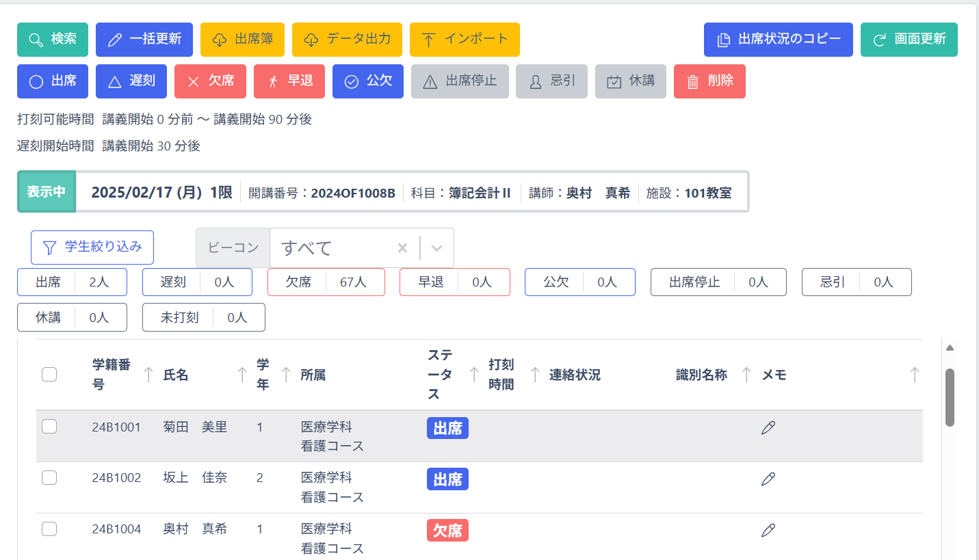Sort by 識別名称 column arrow
This screenshot has height=560, width=979.
746,375
